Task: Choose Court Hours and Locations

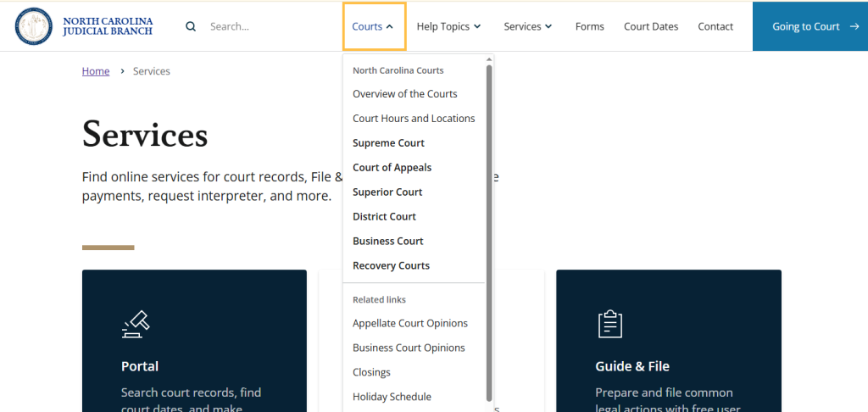Action: point(414,119)
